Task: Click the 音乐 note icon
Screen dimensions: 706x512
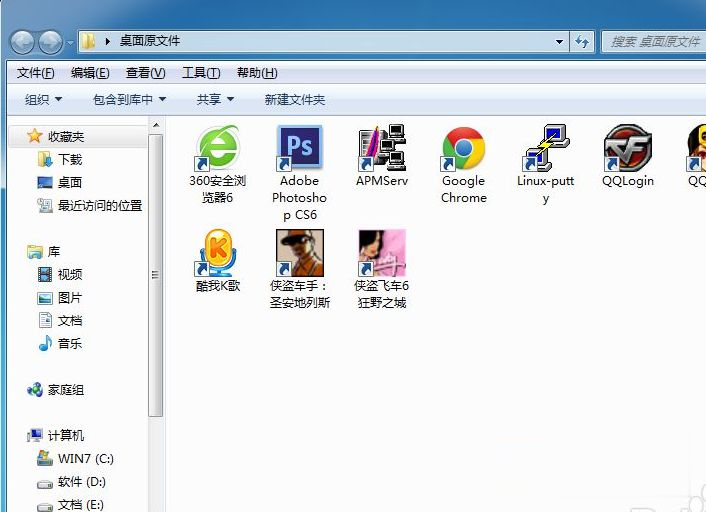Action: (45, 344)
